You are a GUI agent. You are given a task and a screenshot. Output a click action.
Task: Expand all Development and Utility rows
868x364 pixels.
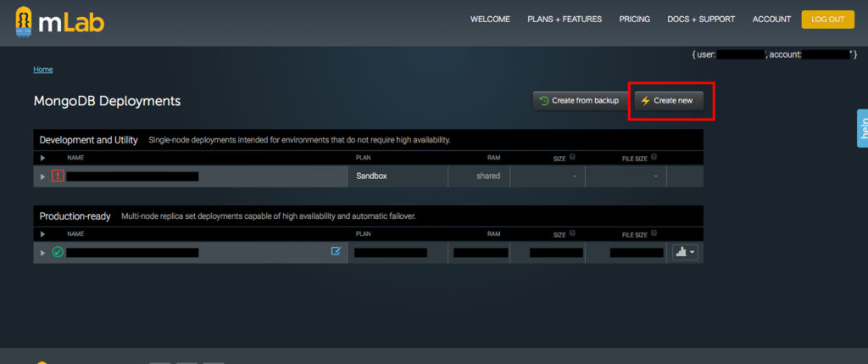[x=42, y=158]
